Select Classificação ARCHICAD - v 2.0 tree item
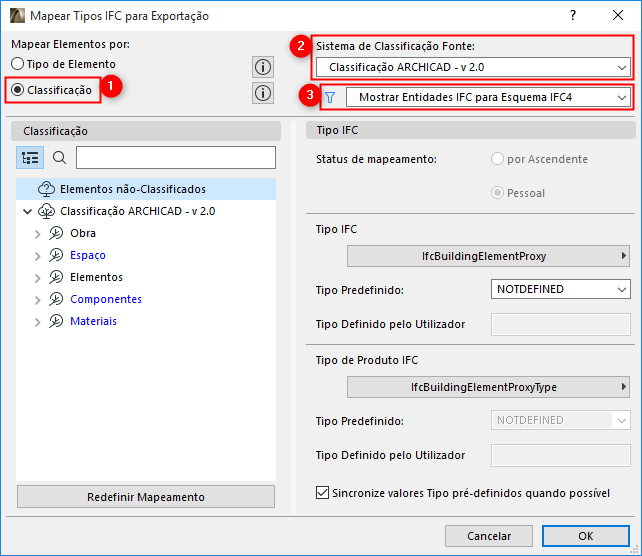The width and height of the screenshot is (642, 556). (137, 211)
